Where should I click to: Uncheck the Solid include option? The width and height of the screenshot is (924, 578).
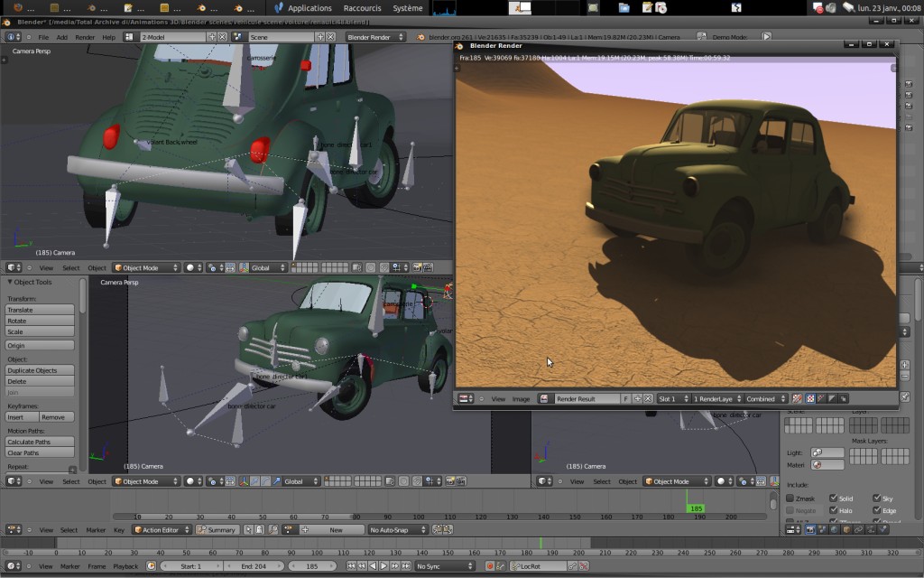tap(834, 499)
